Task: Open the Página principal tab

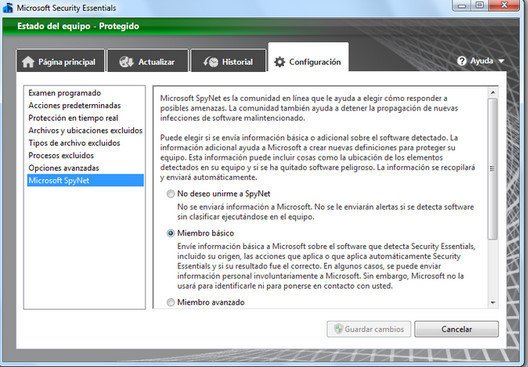Action: pos(61,61)
